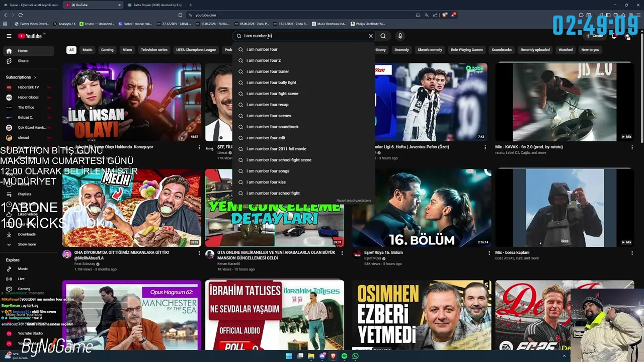Go to Home in the sidebar
Image resolution: width=644 pixels, height=362 pixels.
[29, 51]
